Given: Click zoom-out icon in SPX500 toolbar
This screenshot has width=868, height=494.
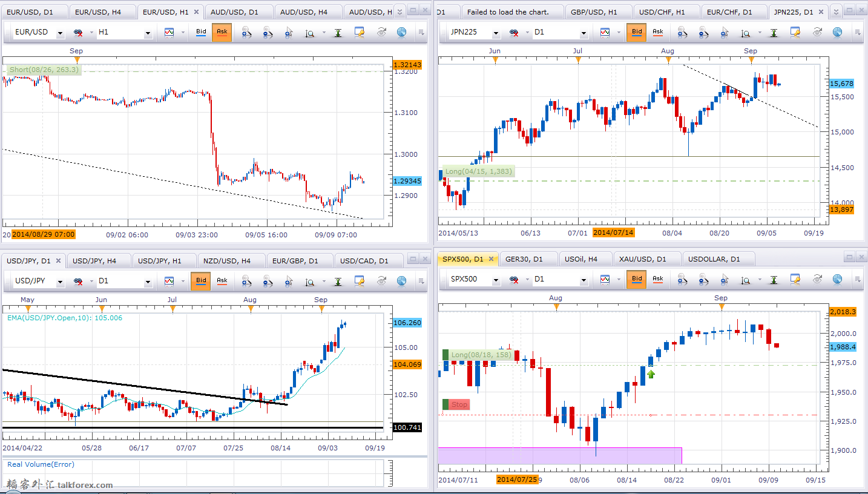Looking at the screenshot, I should [x=703, y=280].
